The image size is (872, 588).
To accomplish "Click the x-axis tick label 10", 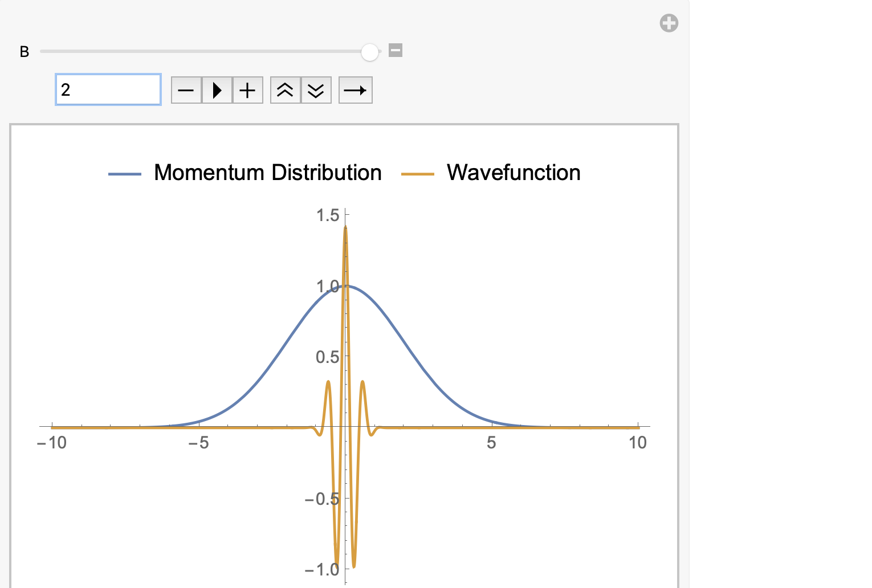I will click(637, 443).
